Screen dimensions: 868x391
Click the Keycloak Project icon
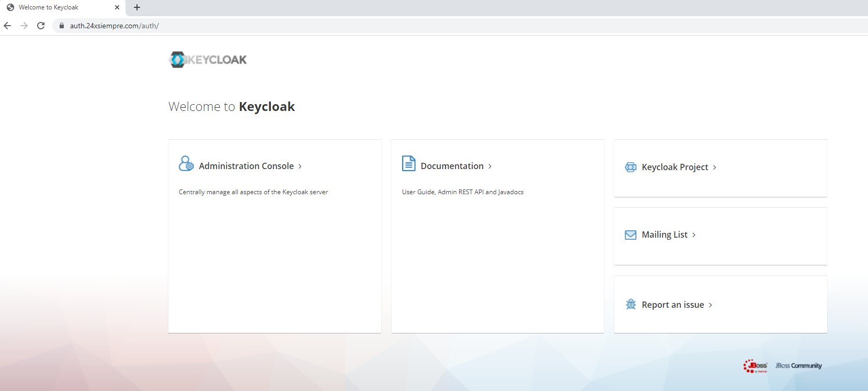(631, 167)
